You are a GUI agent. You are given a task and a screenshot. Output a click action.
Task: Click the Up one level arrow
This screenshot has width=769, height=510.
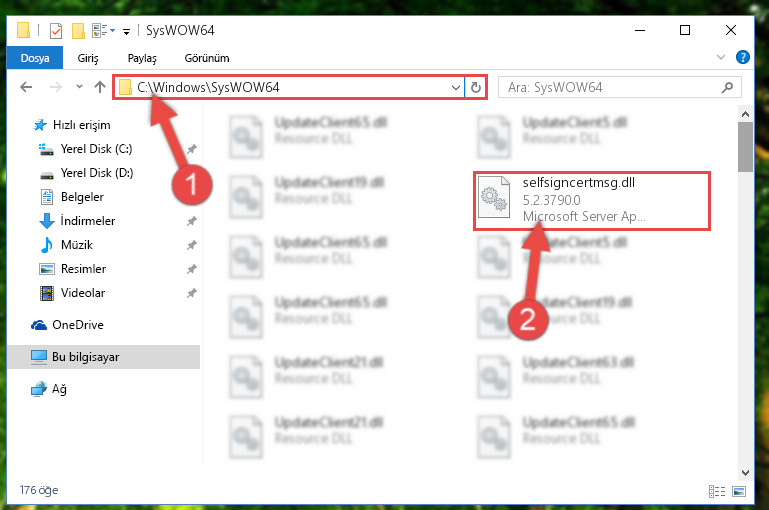tap(100, 87)
